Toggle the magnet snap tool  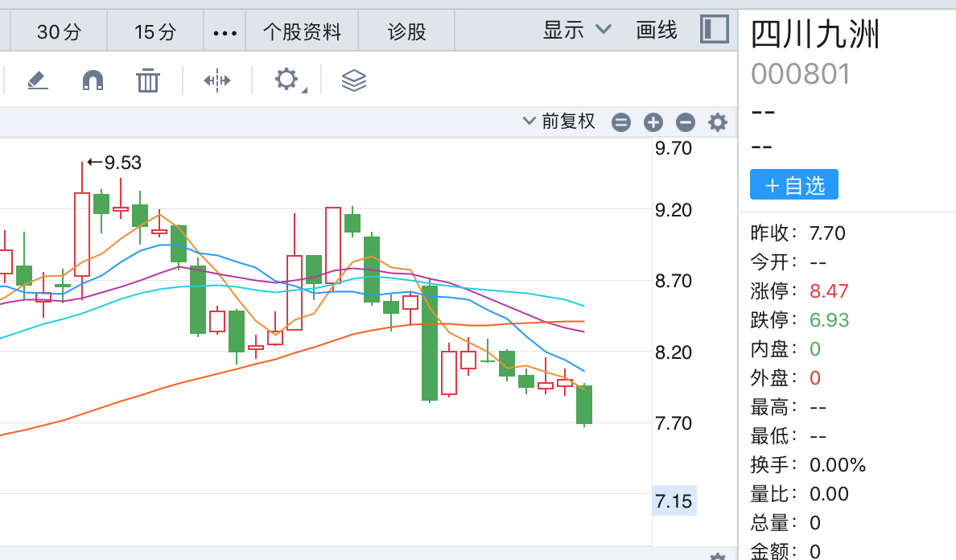93,80
